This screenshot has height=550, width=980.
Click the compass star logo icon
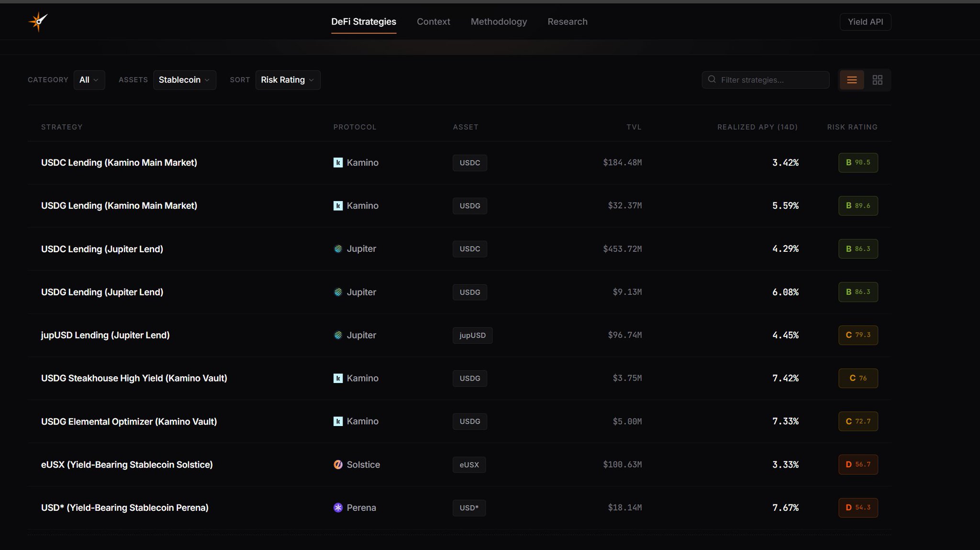(38, 22)
